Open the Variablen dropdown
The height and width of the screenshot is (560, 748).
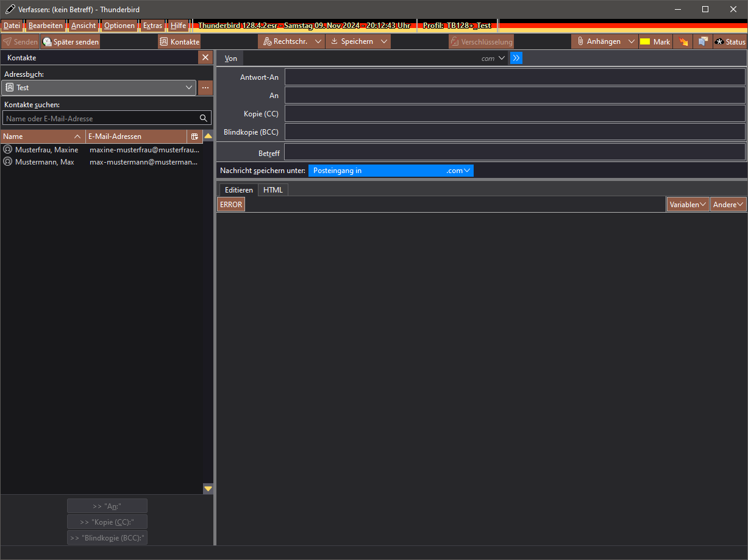pos(688,205)
